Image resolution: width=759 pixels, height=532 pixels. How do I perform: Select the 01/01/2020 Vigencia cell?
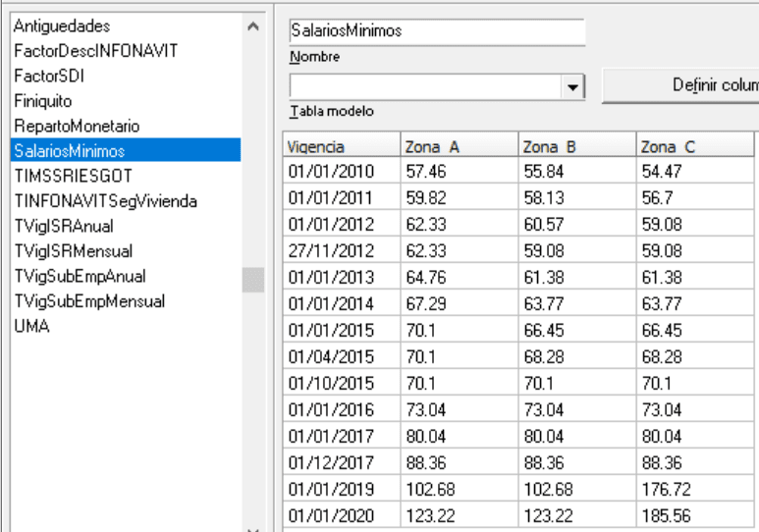pyautogui.click(x=340, y=515)
